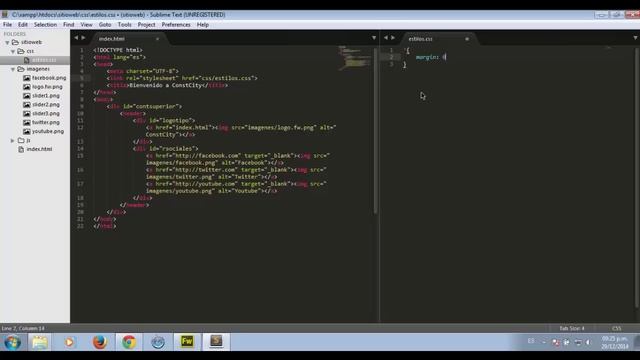Open index.html from the sidebar

39,149
